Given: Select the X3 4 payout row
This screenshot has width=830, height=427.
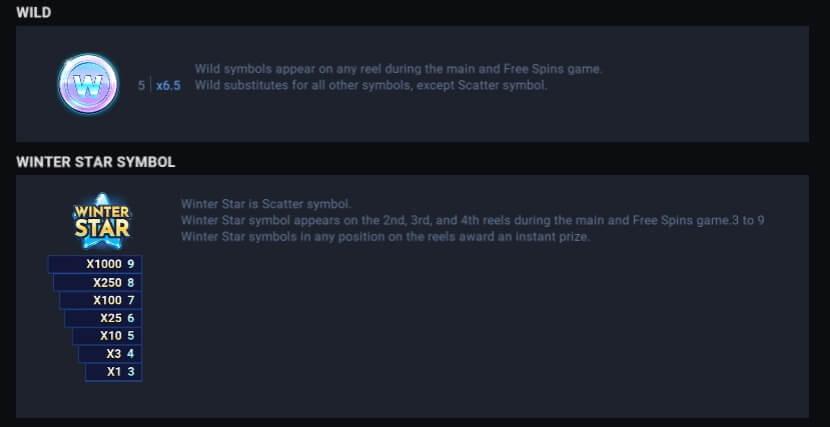Looking at the screenshot, I should click(110, 354).
